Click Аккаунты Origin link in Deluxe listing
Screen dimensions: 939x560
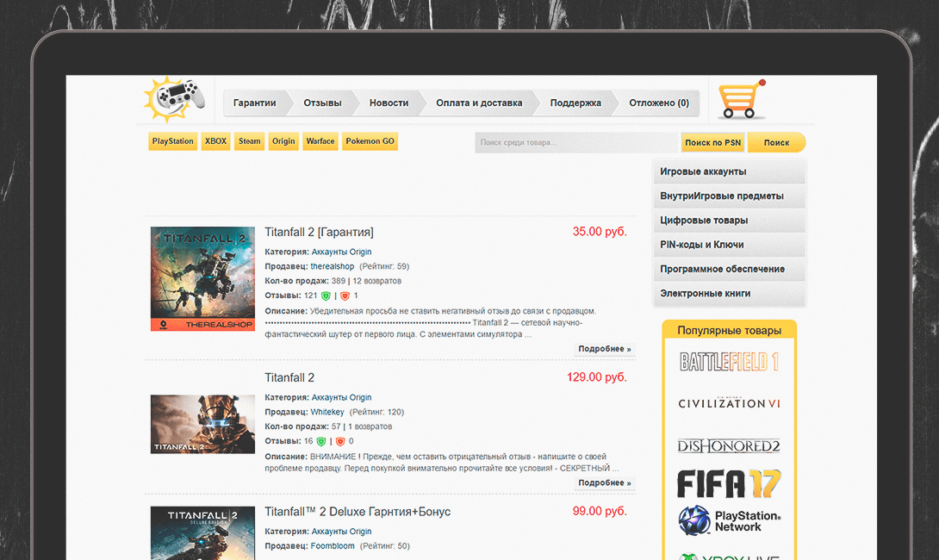pyautogui.click(x=341, y=532)
